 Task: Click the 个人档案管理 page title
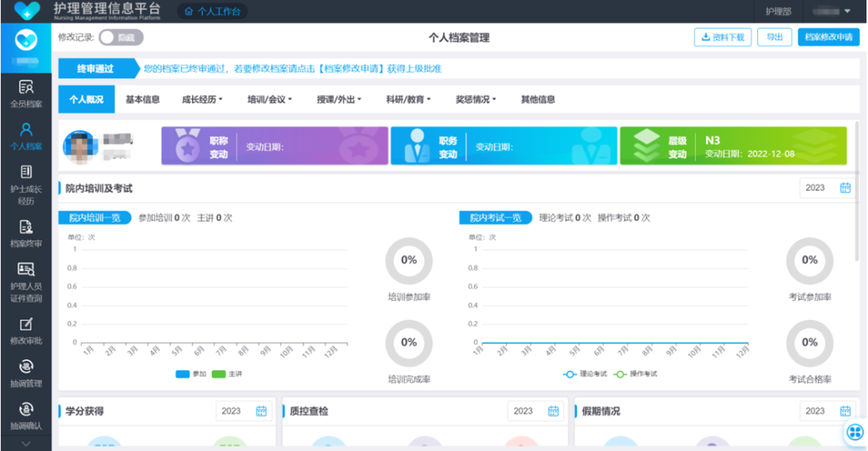click(459, 38)
